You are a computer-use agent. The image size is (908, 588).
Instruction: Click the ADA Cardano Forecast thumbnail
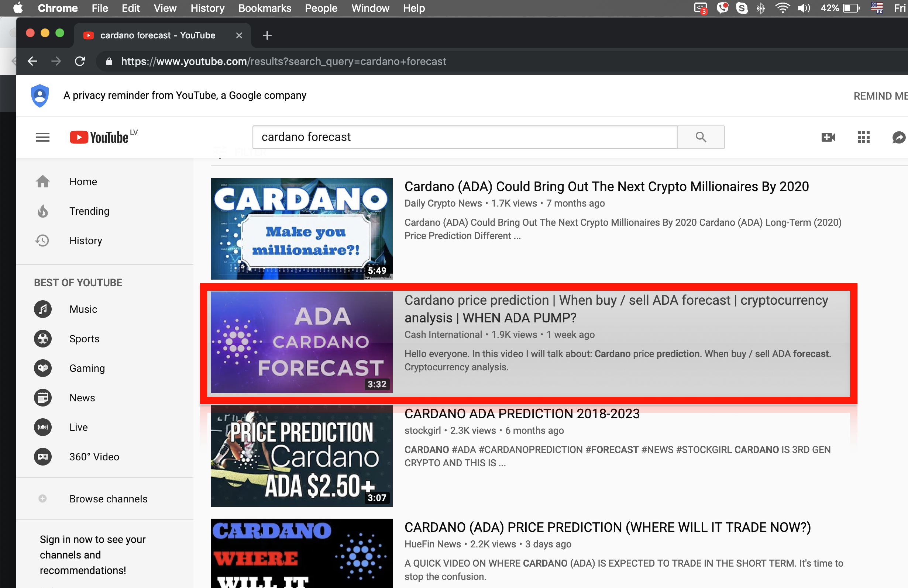click(302, 342)
